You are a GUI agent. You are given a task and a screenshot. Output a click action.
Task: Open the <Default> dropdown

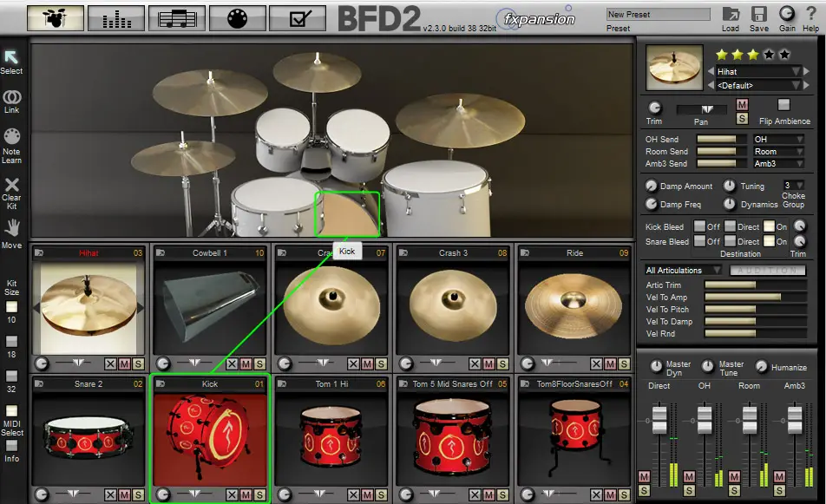coord(758,85)
